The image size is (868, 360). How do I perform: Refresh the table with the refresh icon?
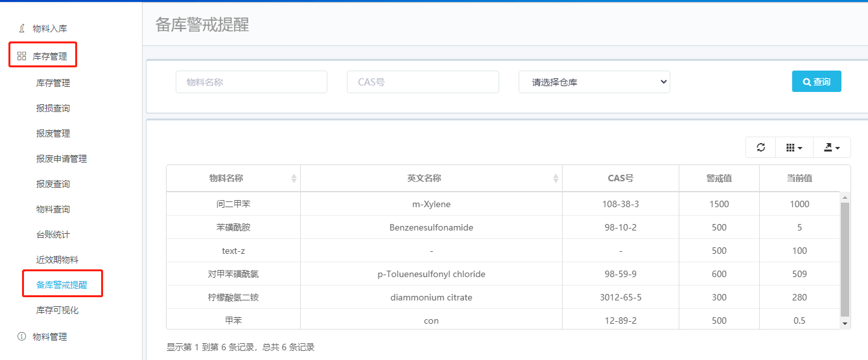click(x=761, y=148)
